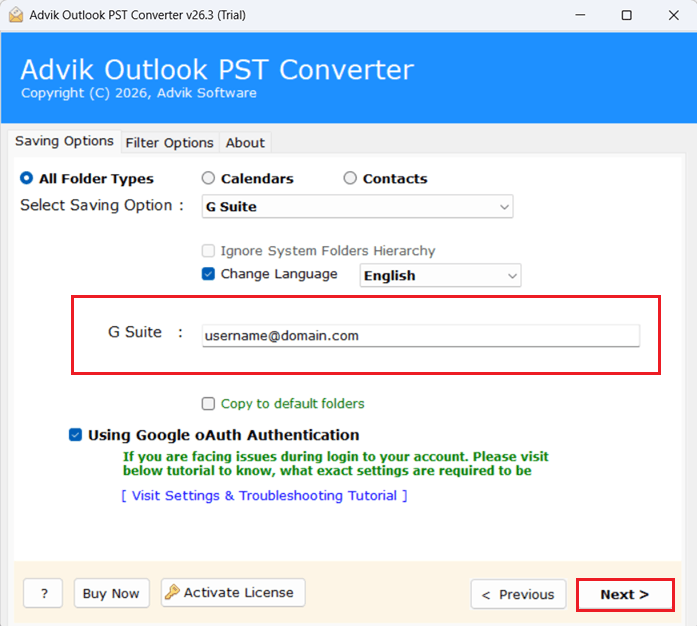Click the 'Select Saving Option :' label
The height and width of the screenshot is (626, 697).
(102, 205)
